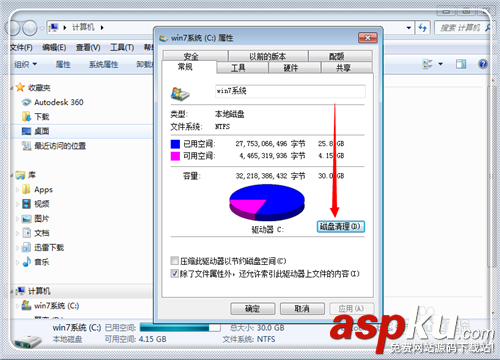The image size is (500, 360).
Task: Click the drive icon in properties dialog
Action: 180,94
